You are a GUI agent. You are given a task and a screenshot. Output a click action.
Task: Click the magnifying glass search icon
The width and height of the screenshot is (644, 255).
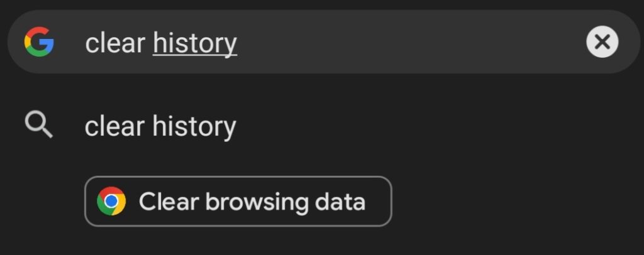39,126
